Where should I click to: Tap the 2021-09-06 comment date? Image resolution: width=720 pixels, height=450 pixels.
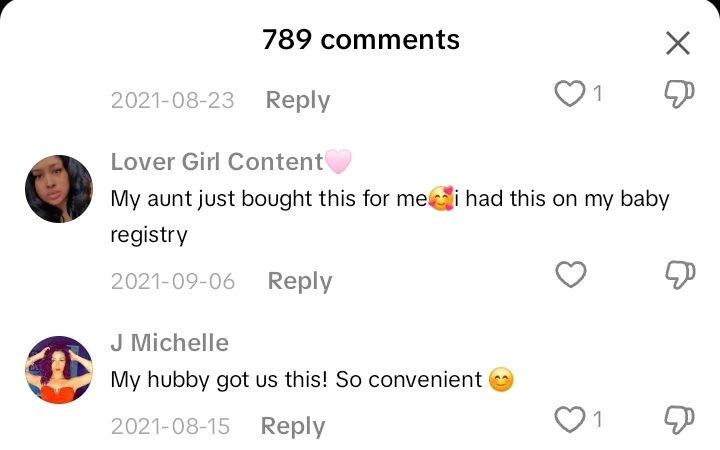[x=173, y=281]
